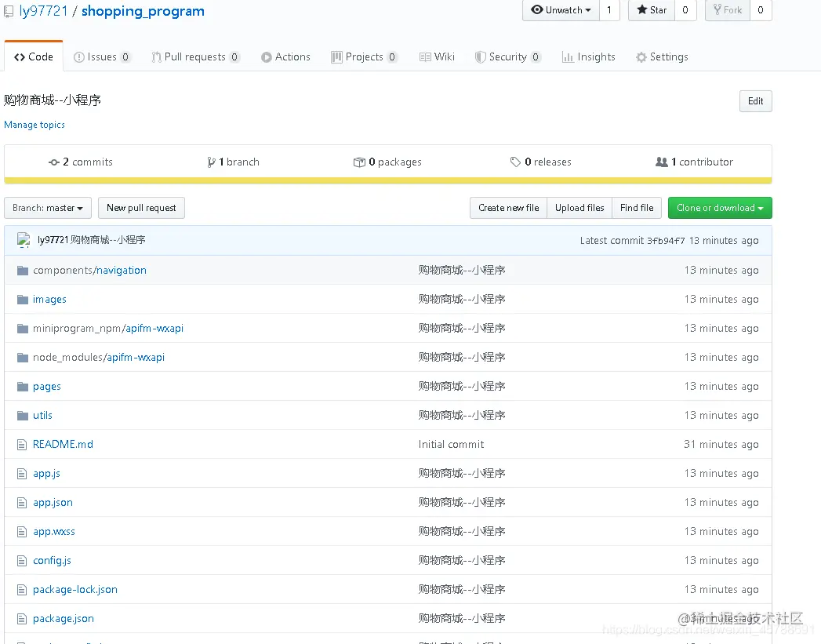Open the latest commit hash 3fb94f7
This screenshot has height=644, width=821.
pos(666,241)
